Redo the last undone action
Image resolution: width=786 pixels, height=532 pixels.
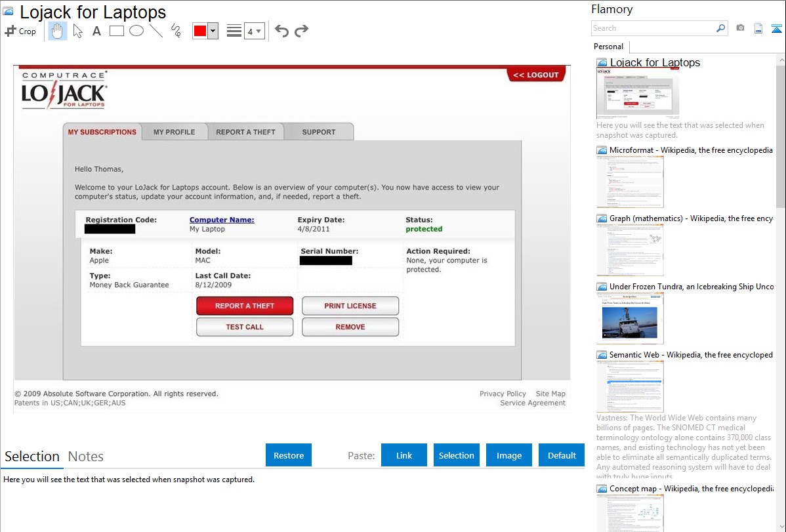(x=302, y=31)
